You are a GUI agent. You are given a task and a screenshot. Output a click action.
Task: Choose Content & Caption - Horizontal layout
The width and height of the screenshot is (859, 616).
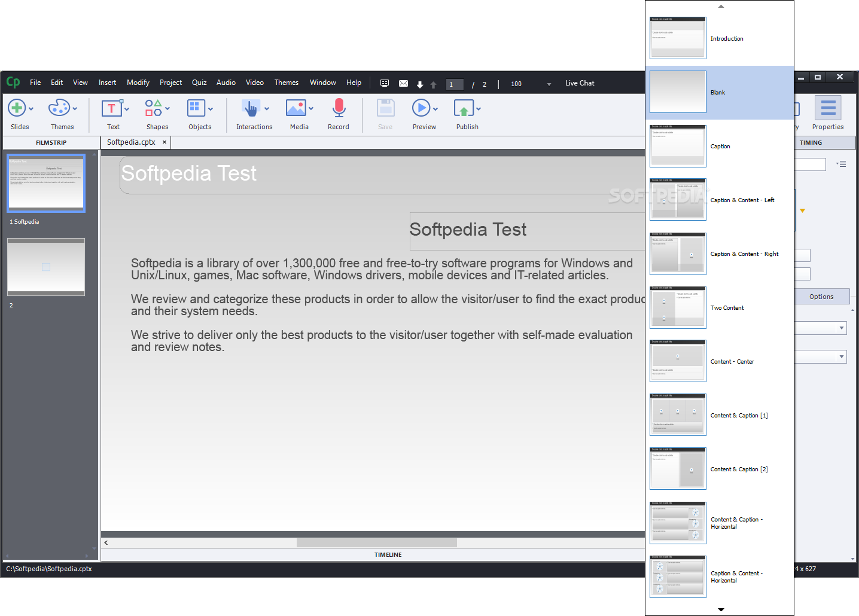coord(720,523)
